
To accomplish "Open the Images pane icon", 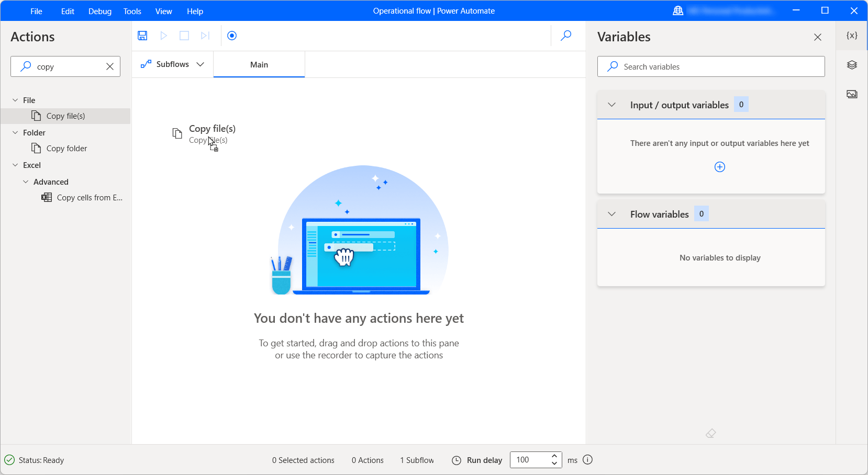I will (852, 94).
